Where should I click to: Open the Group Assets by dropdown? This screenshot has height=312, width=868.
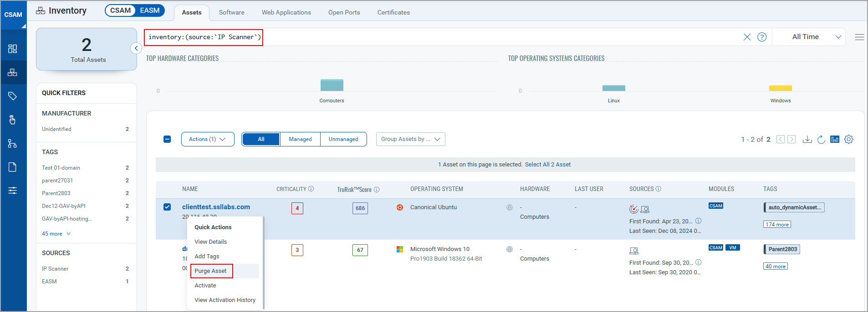[x=411, y=139]
